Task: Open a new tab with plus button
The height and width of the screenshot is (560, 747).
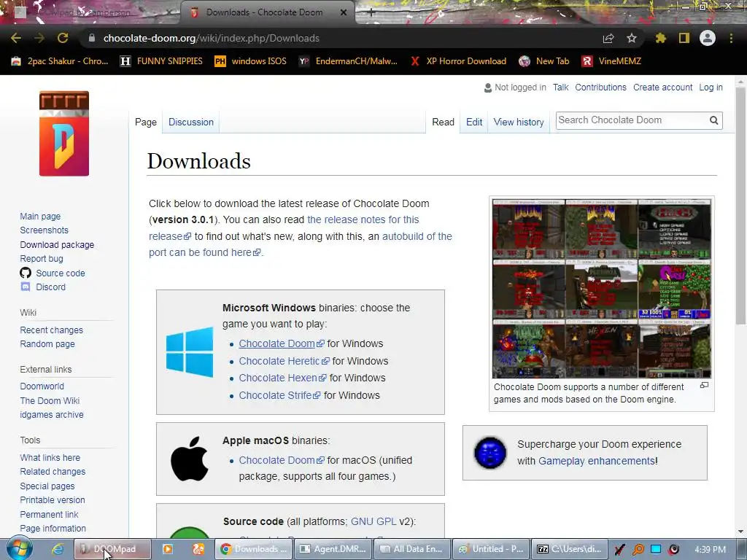Action: (x=371, y=13)
